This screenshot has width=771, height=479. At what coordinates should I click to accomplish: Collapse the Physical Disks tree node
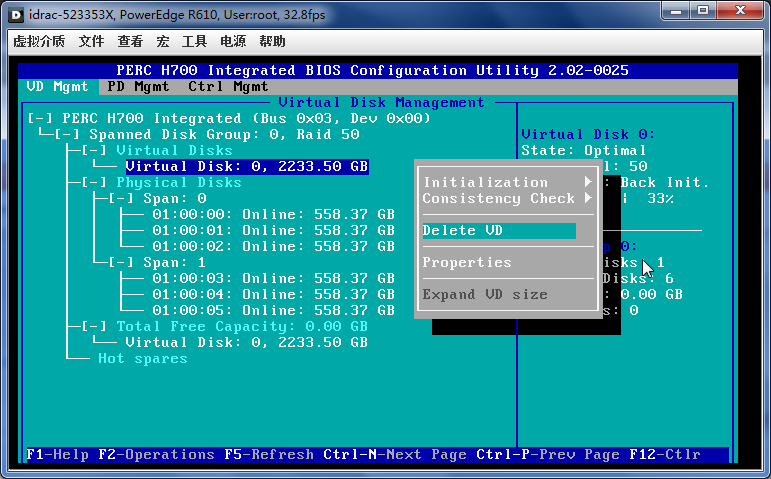(94, 182)
